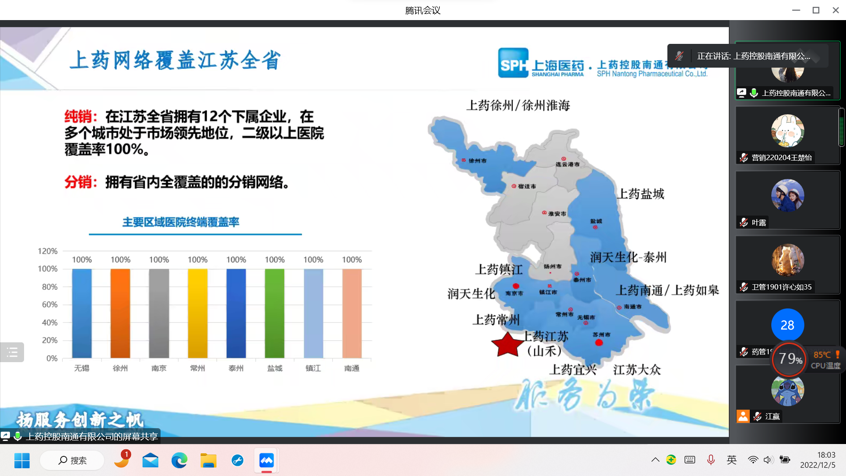Click the green 360 tray icon
This screenshot has height=476, width=846.
click(x=671, y=460)
